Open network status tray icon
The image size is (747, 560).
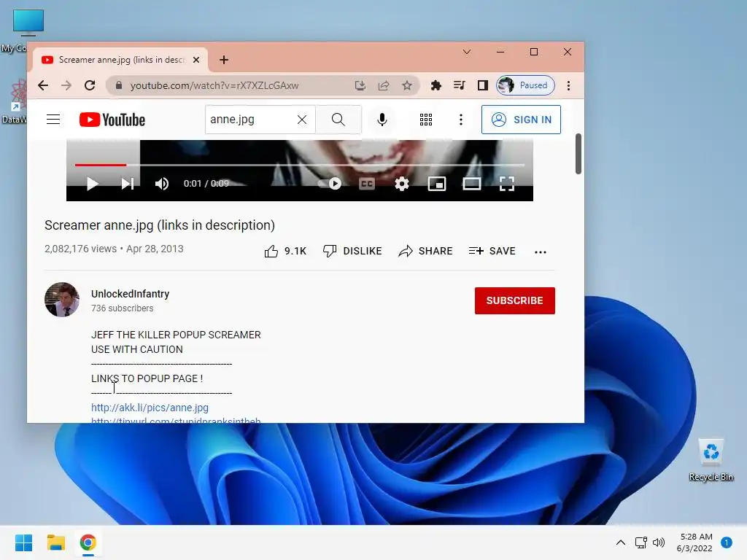pyautogui.click(x=640, y=542)
